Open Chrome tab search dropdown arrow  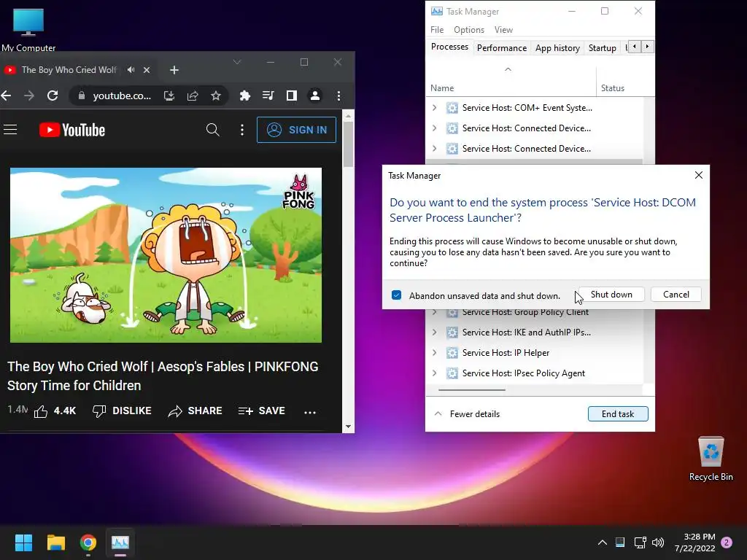pos(237,63)
